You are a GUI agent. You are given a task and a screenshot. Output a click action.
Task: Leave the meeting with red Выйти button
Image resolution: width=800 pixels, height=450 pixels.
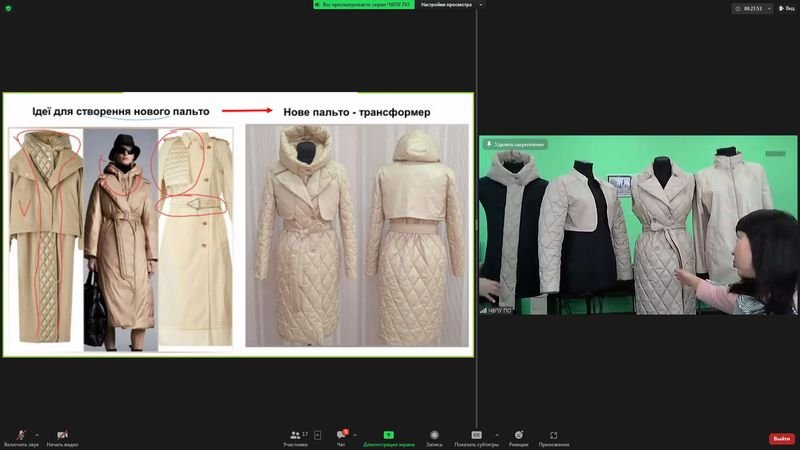[x=781, y=439]
